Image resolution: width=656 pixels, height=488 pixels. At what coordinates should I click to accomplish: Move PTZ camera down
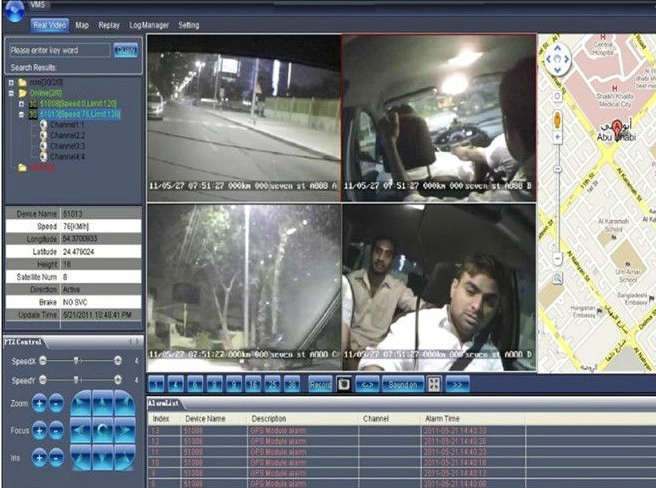coord(102,458)
